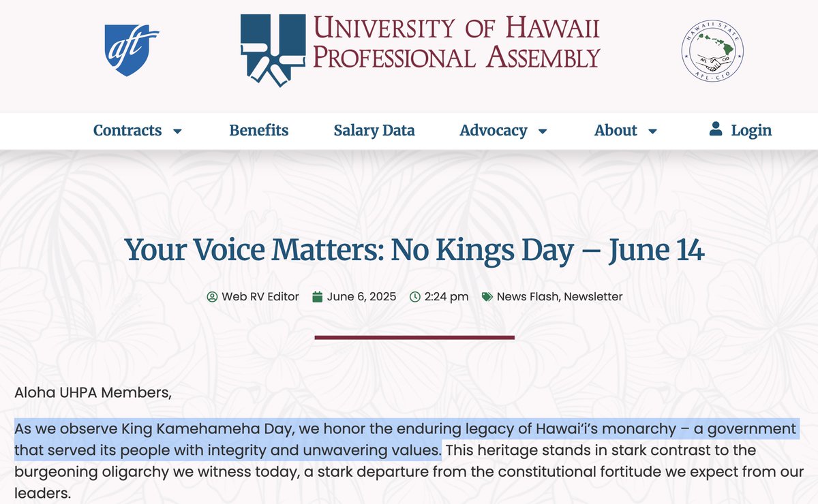This screenshot has height=504, width=818.
Task: Click the author person icon beside Web RV Editor
Action: pyautogui.click(x=212, y=297)
